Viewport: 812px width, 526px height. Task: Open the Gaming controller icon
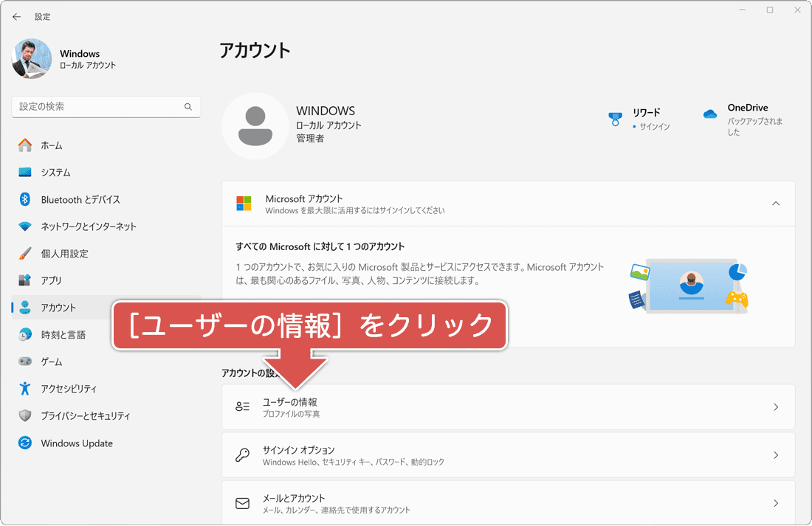tap(21, 361)
